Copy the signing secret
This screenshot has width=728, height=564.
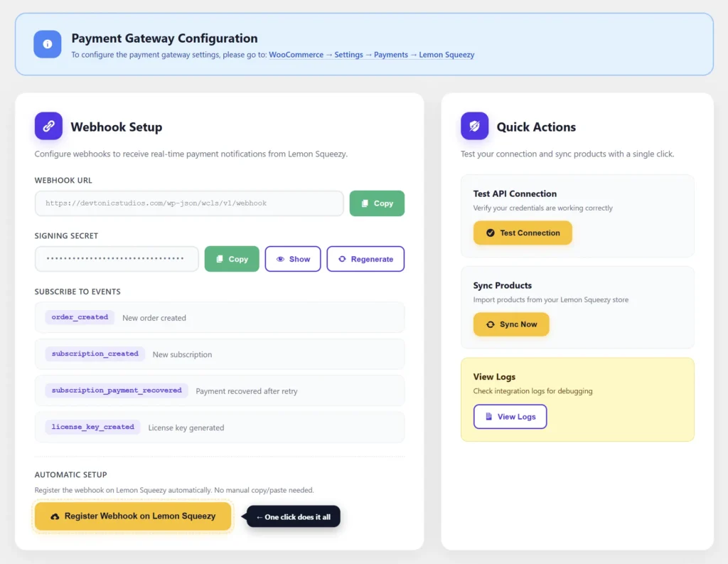[x=232, y=259]
